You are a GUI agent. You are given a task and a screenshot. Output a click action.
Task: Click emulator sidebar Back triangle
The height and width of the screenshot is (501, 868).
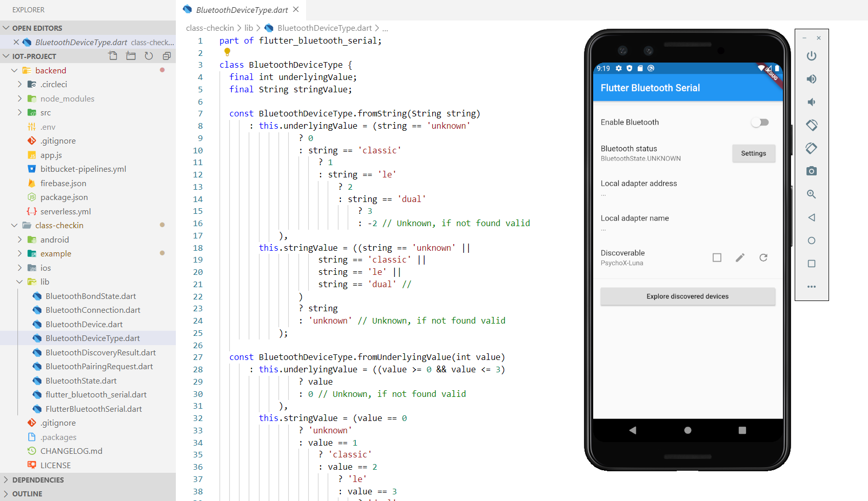(x=812, y=217)
